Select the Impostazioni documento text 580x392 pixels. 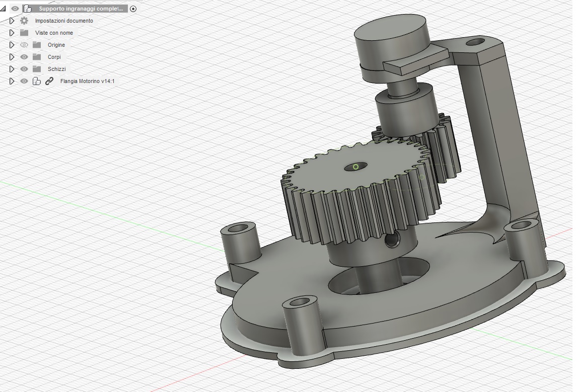point(64,21)
